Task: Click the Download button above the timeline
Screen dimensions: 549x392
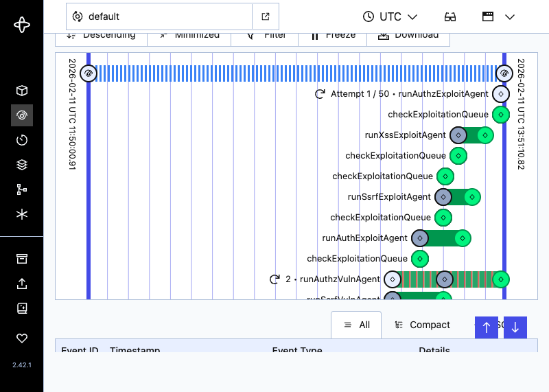Action: [408, 36]
